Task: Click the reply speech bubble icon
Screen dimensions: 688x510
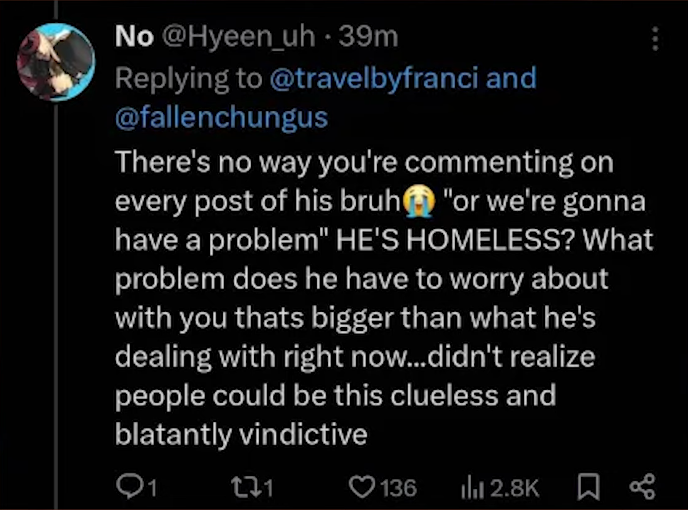Action: click(x=129, y=486)
